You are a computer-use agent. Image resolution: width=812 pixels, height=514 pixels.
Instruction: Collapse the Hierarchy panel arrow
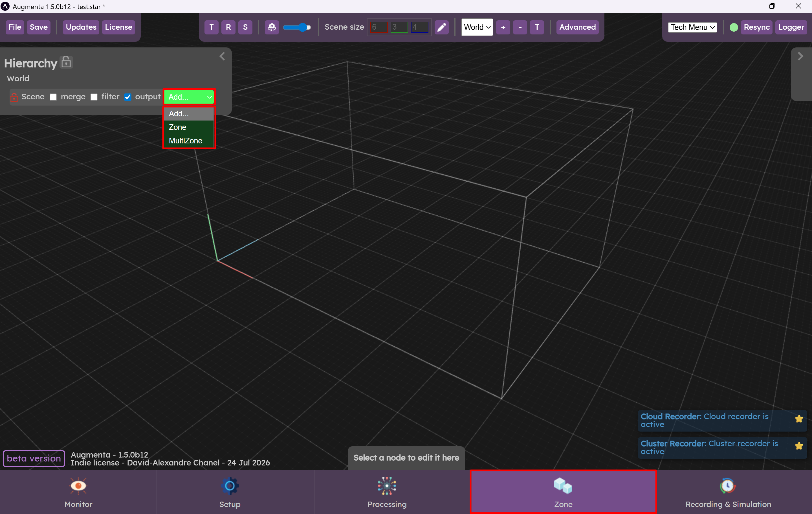click(x=222, y=56)
